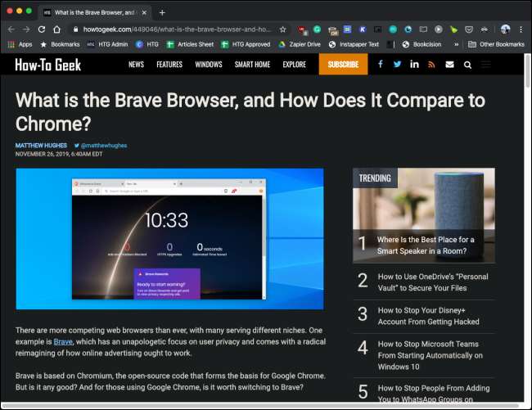Open the How-To Geek Twitter icon
The image size is (532, 410).
tap(397, 64)
